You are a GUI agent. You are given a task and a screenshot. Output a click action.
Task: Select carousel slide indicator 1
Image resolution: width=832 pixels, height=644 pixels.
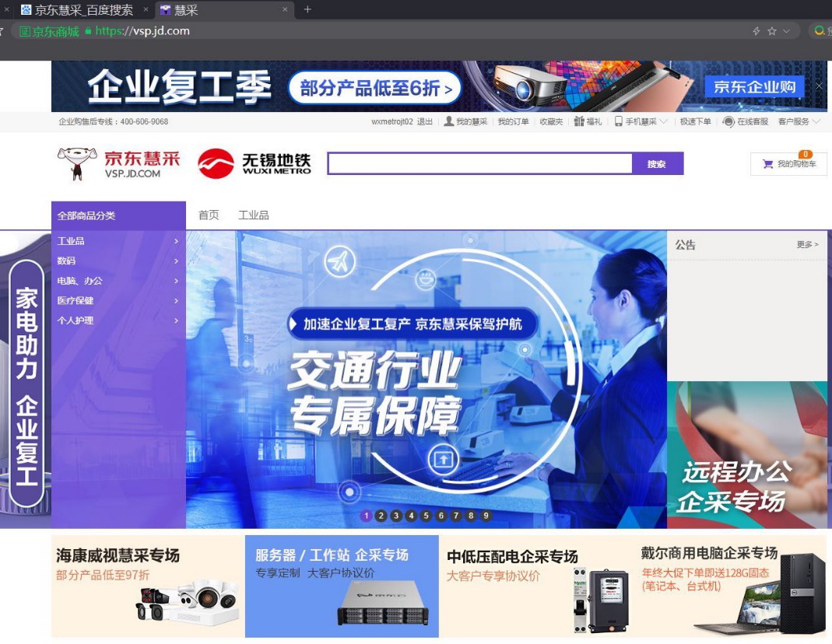pyautogui.click(x=366, y=515)
